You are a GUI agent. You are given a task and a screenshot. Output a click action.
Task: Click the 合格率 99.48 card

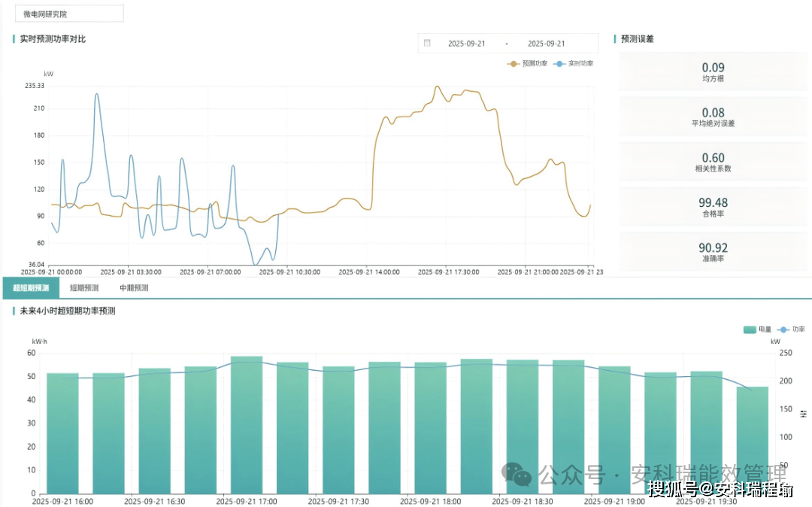point(713,207)
